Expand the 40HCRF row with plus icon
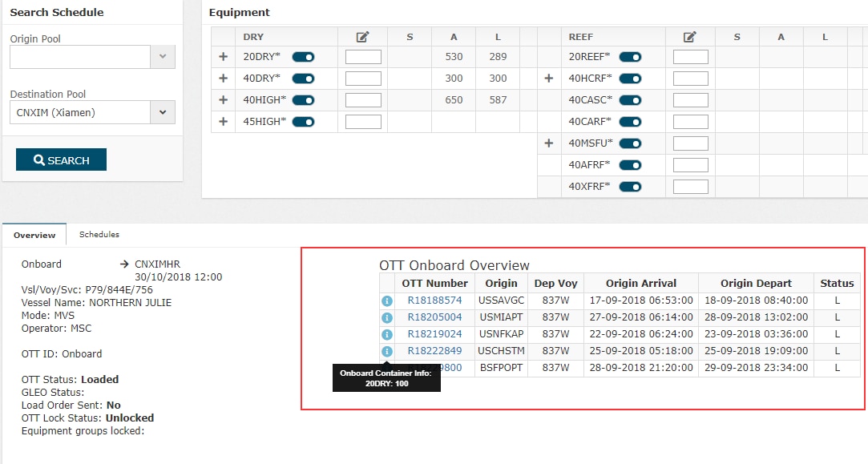The image size is (868, 464). pos(549,79)
